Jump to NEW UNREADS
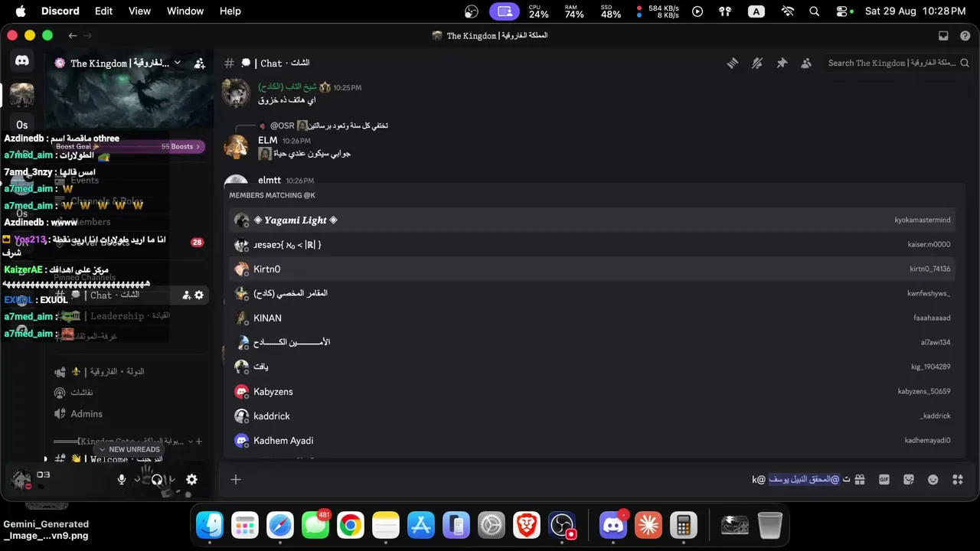 129,449
